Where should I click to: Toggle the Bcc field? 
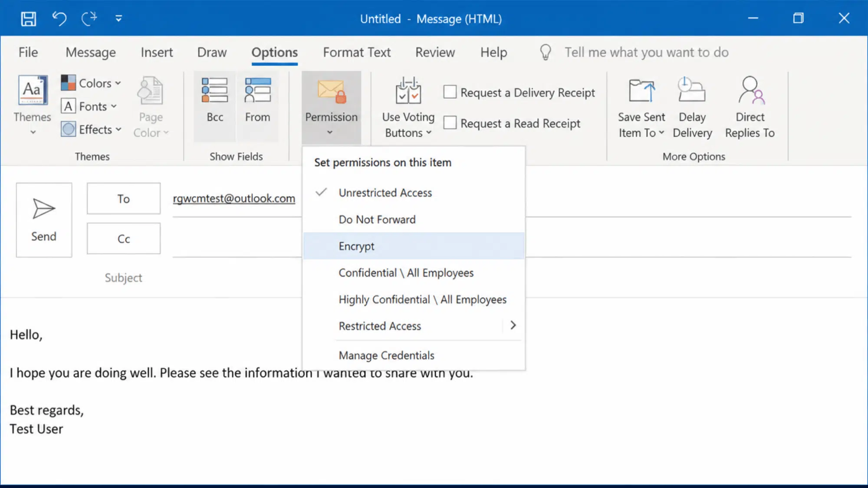click(215, 107)
